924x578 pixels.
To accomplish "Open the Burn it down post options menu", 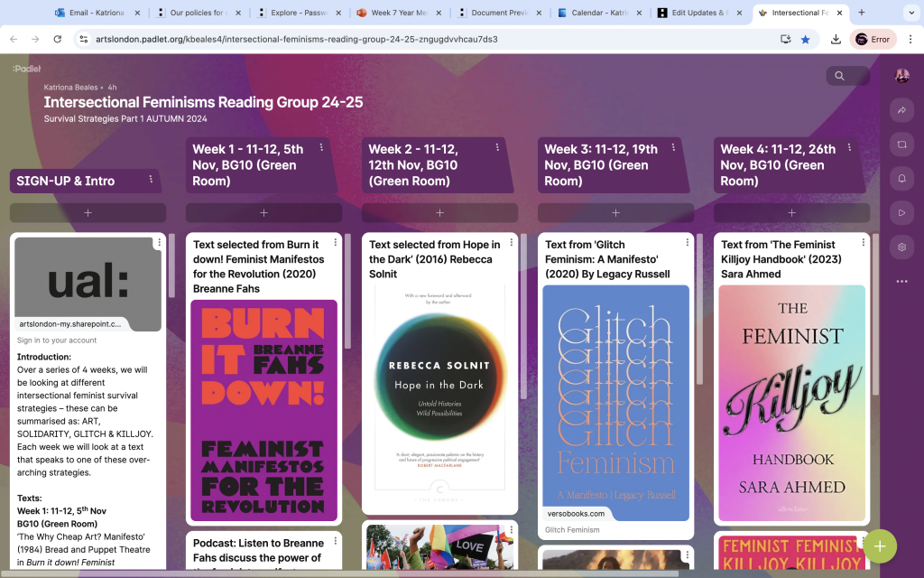I will pos(336,242).
